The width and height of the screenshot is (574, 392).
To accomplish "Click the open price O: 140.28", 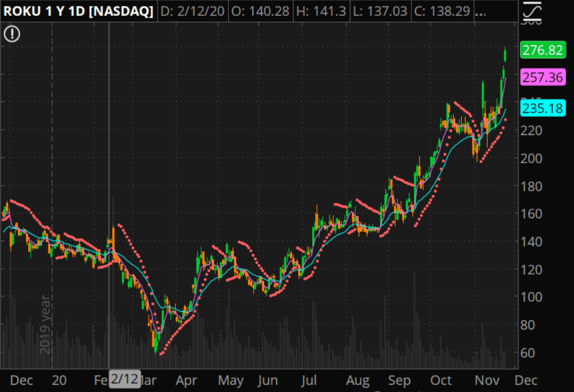I will coord(260,11).
